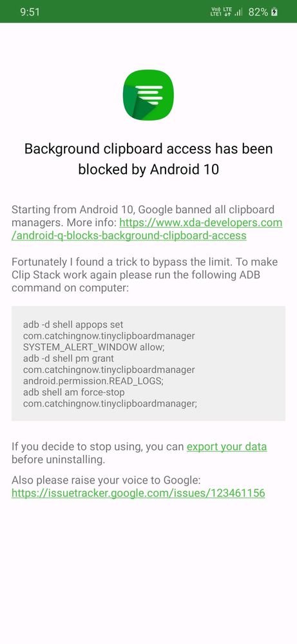Tap the 'raise your voice to Google' text

[x=106, y=480]
